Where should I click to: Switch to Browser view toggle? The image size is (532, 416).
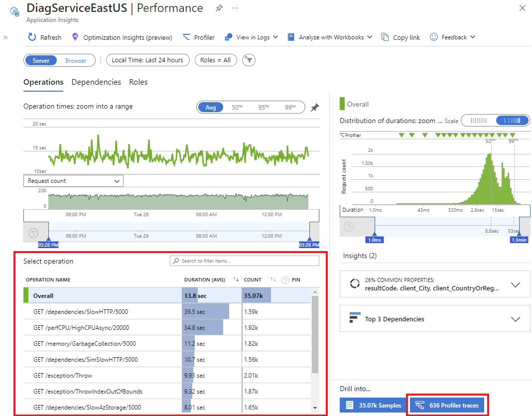point(76,60)
